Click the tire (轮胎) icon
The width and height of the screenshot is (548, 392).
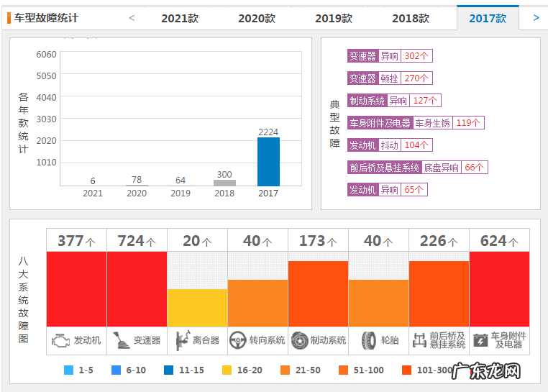pos(369,341)
